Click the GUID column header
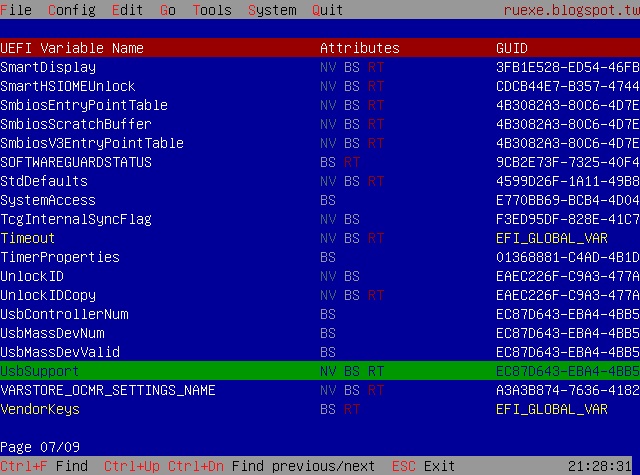640x475 pixels. [x=512, y=48]
